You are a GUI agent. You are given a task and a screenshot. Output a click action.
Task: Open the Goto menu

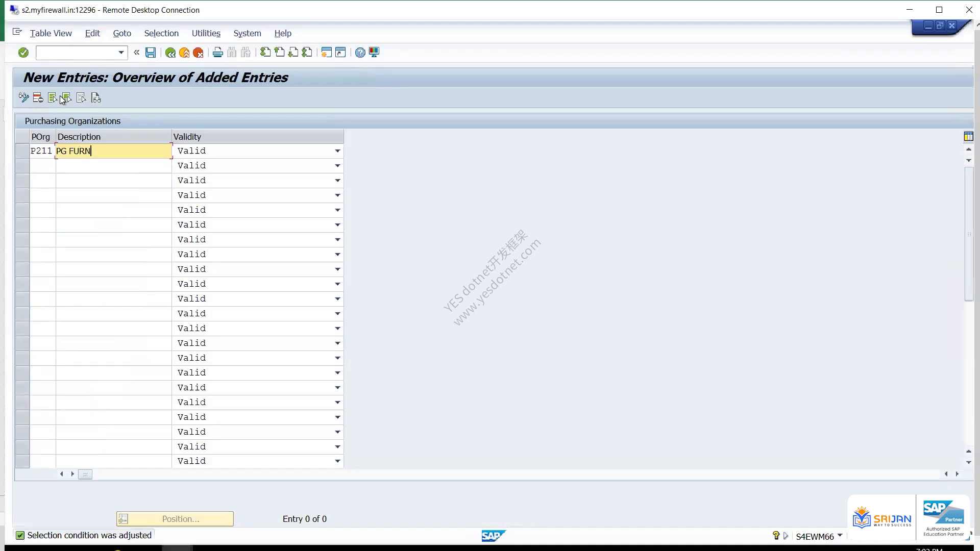(x=122, y=33)
